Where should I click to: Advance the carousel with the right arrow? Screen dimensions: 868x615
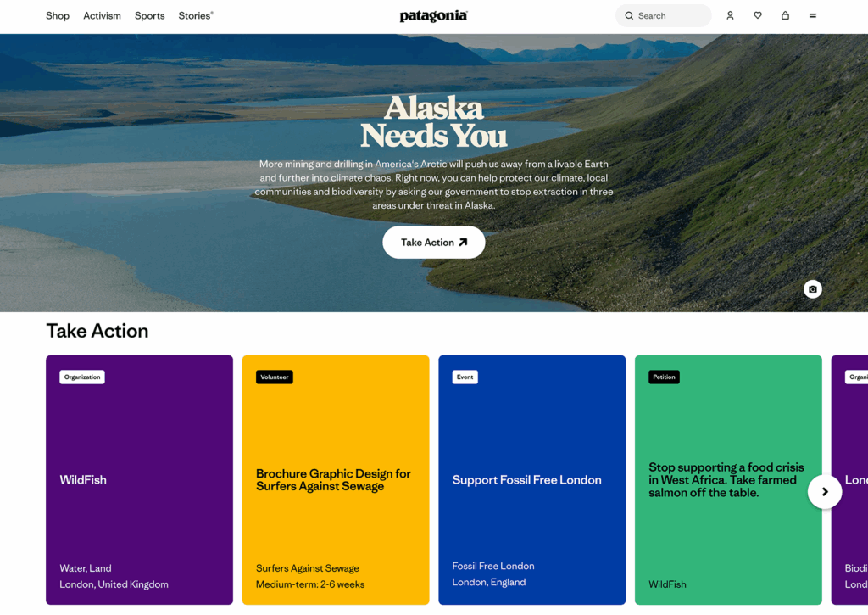click(x=825, y=491)
